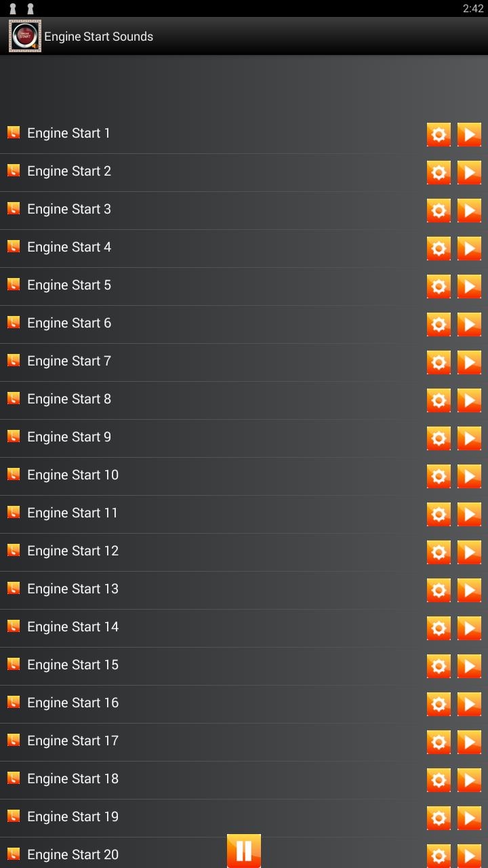488x868 pixels.
Task: Tap the small icon beside Engine Start 6
Action: click(x=14, y=322)
